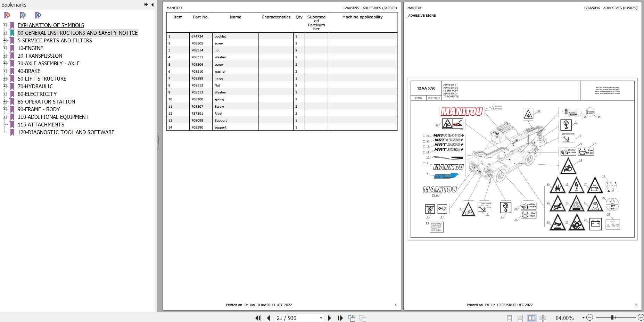
Task: Switch to continuous page layout
Action: [x=520, y=318]
